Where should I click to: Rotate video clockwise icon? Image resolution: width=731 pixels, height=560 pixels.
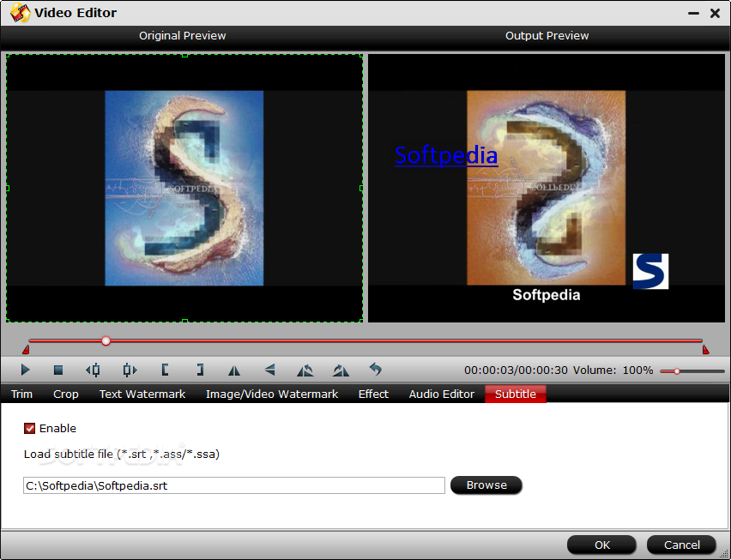[x=341, y=370]
